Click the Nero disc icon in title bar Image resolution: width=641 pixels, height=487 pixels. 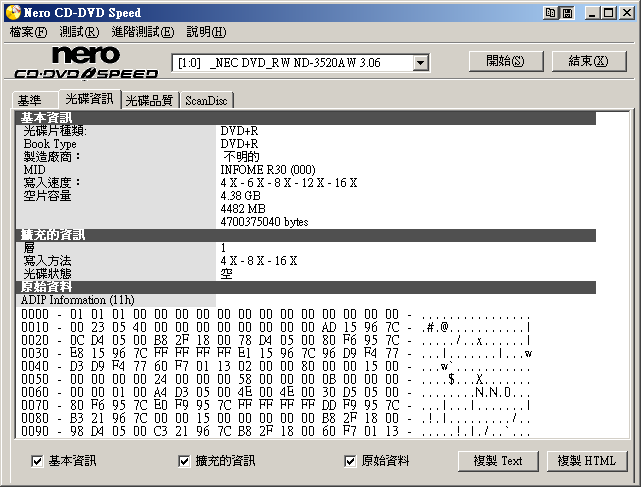point(13,12)
